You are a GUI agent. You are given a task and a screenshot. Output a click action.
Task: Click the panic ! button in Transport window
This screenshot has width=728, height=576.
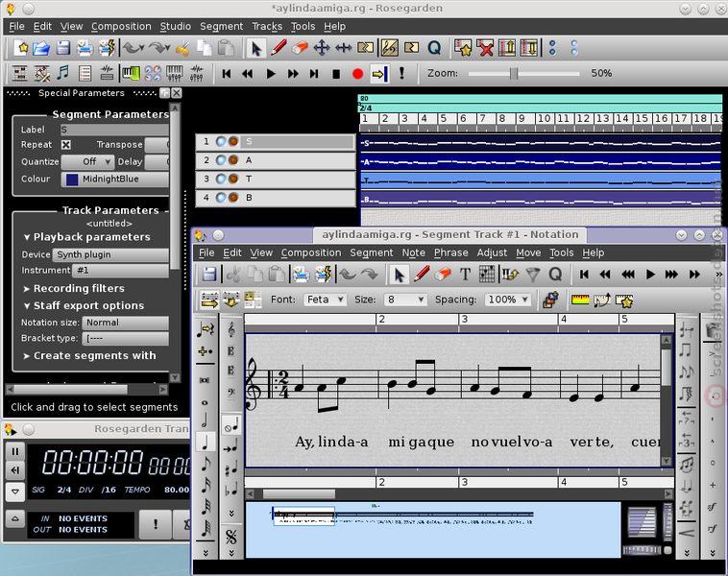tap(155, 524)
